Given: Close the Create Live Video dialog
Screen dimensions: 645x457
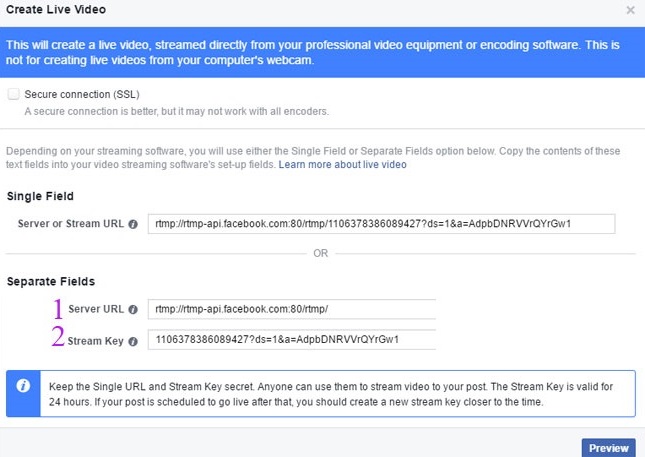Looking at the screenshot, I should (630, 10).
